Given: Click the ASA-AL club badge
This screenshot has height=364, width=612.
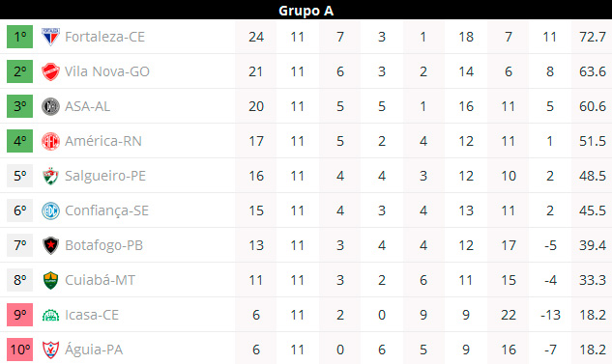Looking at the screenshot, I should click(50, 106).
